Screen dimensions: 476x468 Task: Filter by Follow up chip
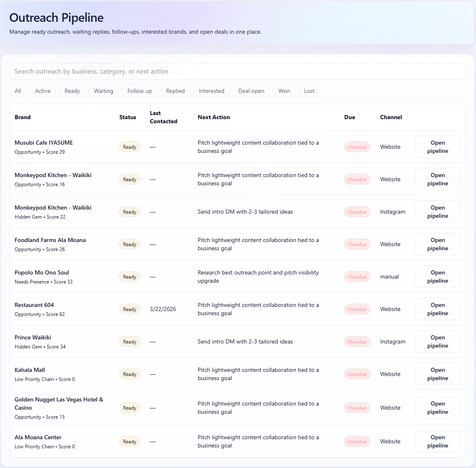pyautogui.click(x=140, y=91)
